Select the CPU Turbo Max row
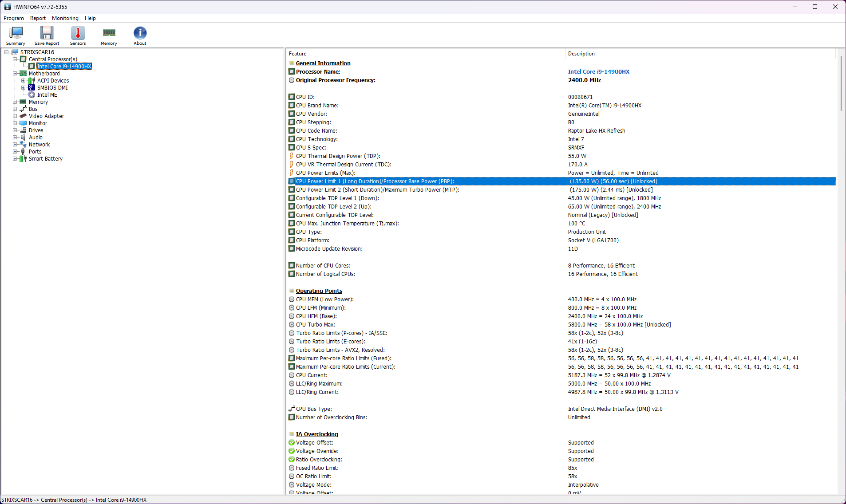The width and height of the screenshot is (846, 504). tap(561, 324)
